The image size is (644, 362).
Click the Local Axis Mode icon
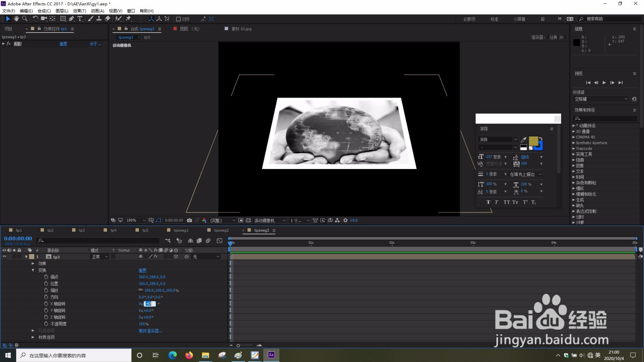(151, 19)
